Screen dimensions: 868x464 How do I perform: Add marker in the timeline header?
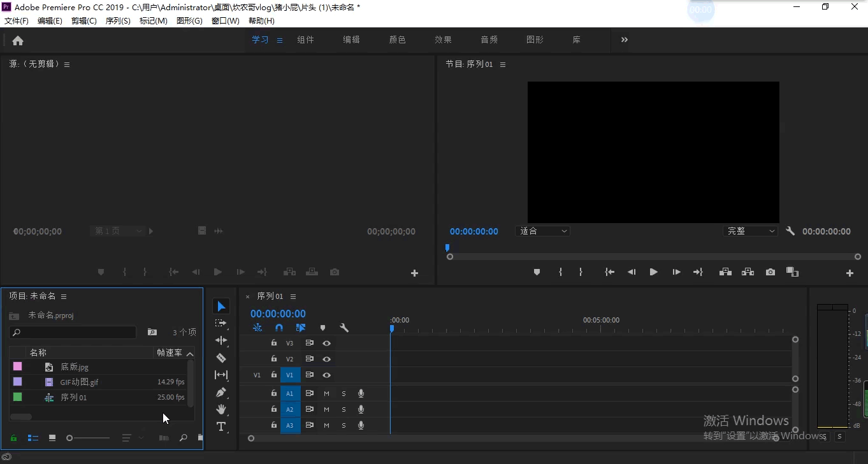click(322, 328)
